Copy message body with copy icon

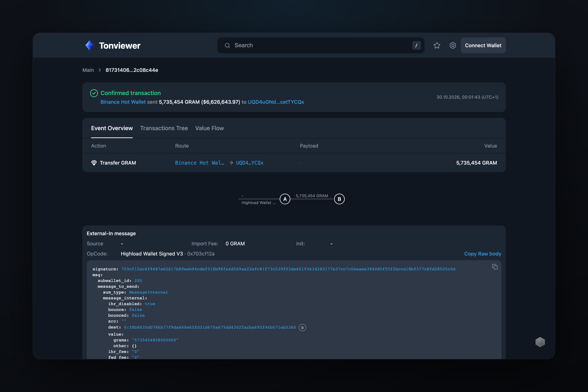point(495,267)
